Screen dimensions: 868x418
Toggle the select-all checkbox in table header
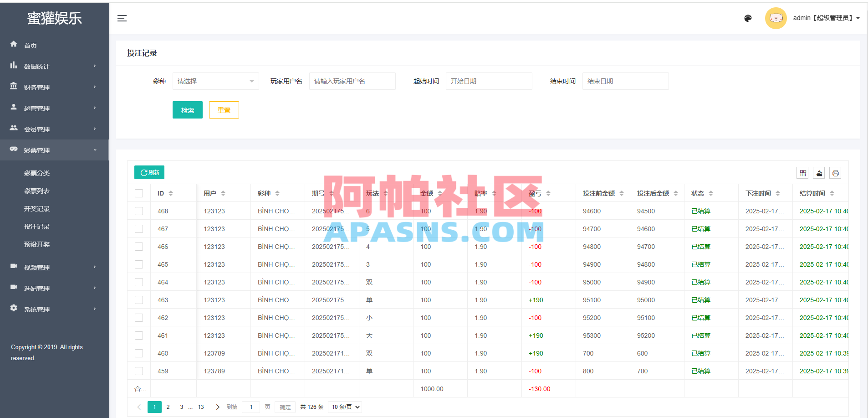(139, 193)
